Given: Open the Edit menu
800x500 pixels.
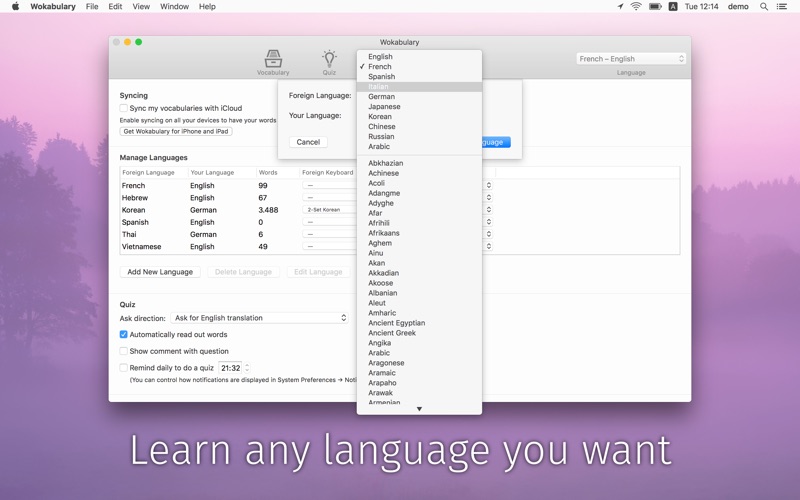Looking at the screenshot, I should pos(115,7).
